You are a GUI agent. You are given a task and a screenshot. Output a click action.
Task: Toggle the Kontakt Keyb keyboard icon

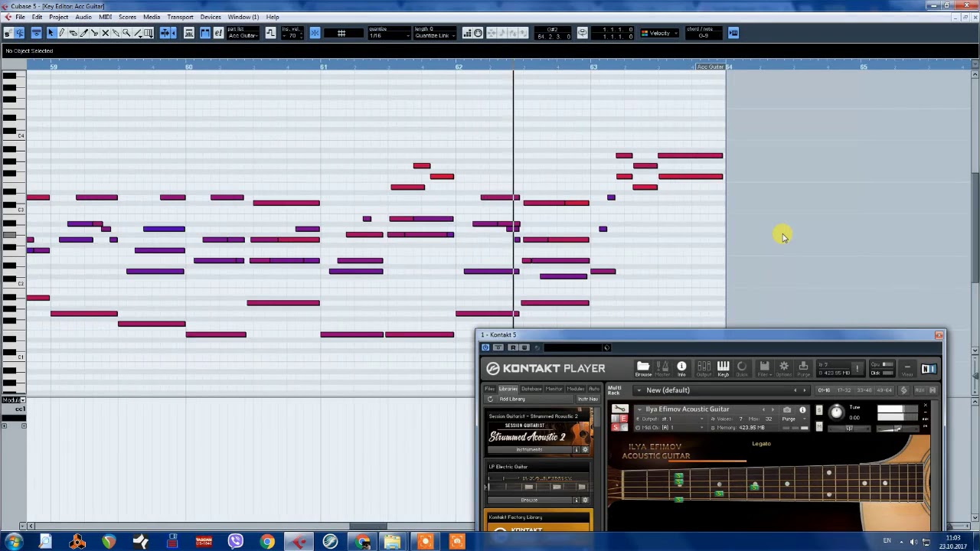click(x=723, y=369)
